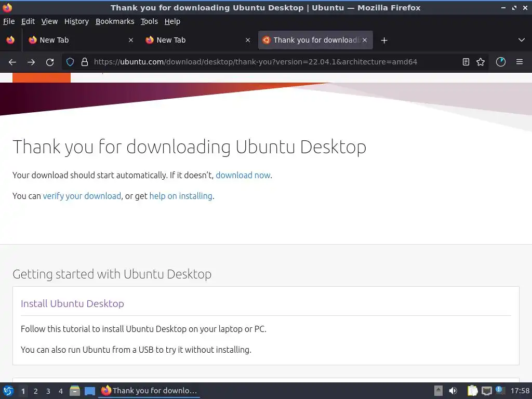Switch to workspace 4 in the pager

click(61, 391)
